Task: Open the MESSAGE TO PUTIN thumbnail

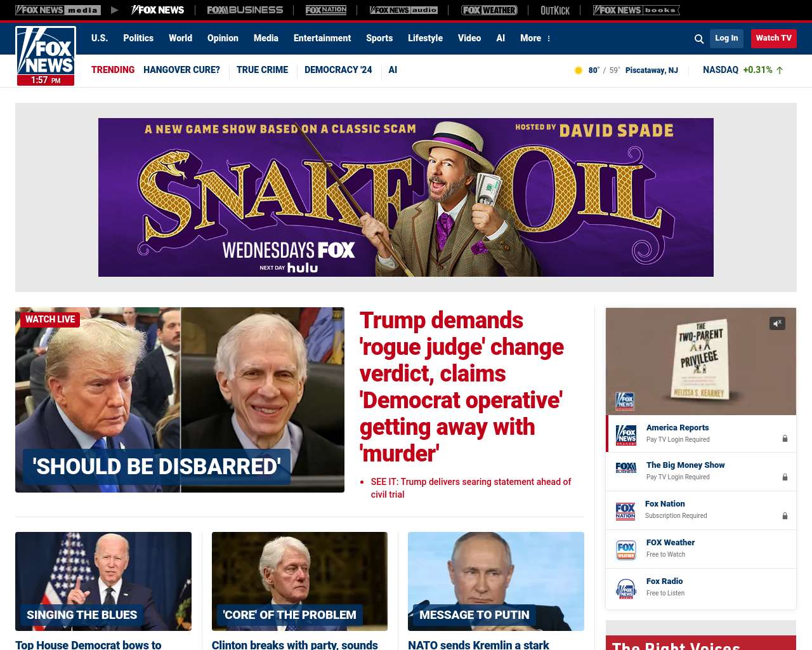Action: pyautogui.click(x=496, y=581)
